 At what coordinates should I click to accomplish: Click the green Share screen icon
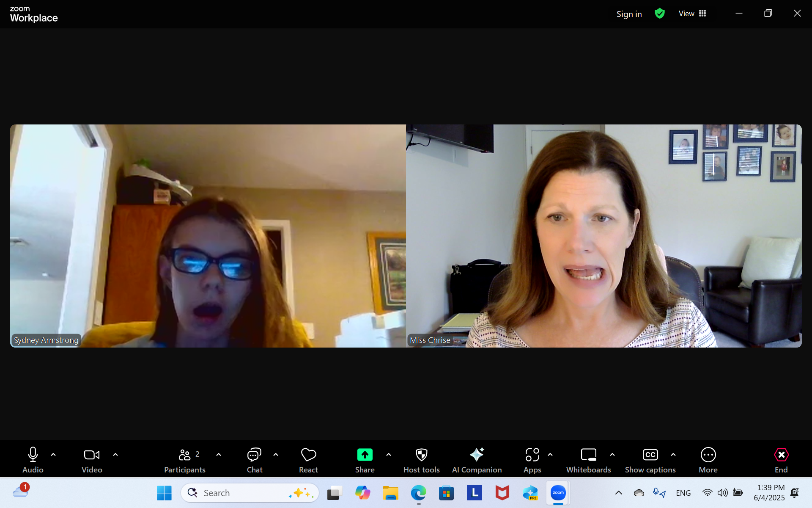pos(365,455)
